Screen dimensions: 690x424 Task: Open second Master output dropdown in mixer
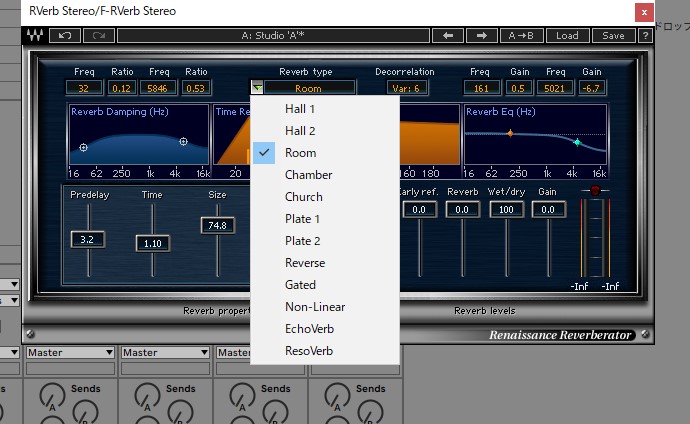coord(165,352)
